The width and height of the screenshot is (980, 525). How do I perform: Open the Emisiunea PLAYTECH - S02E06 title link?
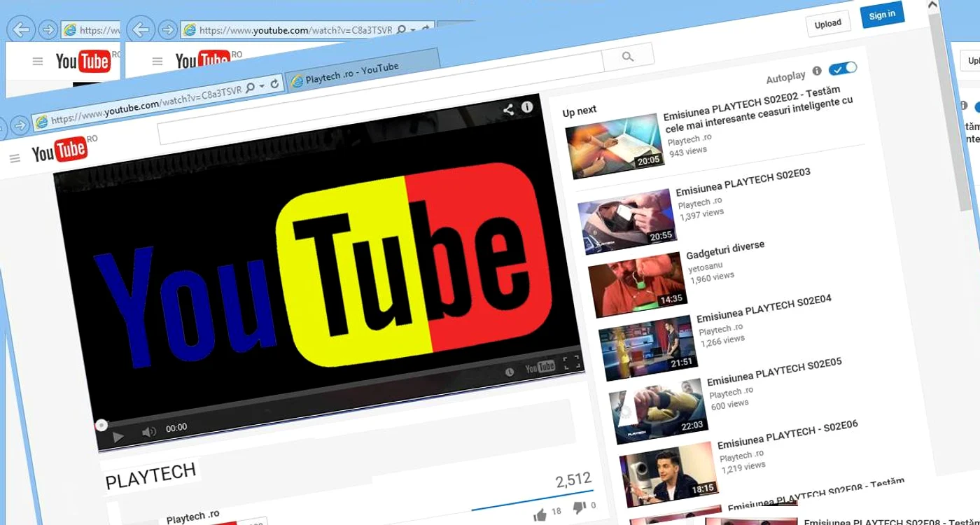pos(788,433)
